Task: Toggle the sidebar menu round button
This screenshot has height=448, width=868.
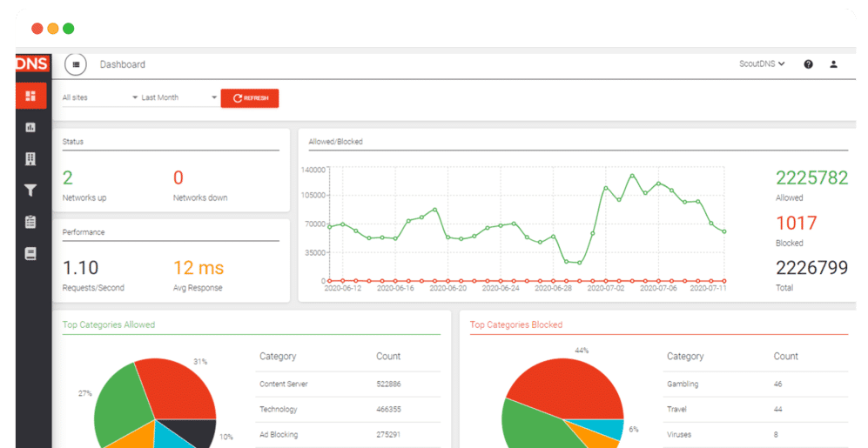Action: point(76,64)
